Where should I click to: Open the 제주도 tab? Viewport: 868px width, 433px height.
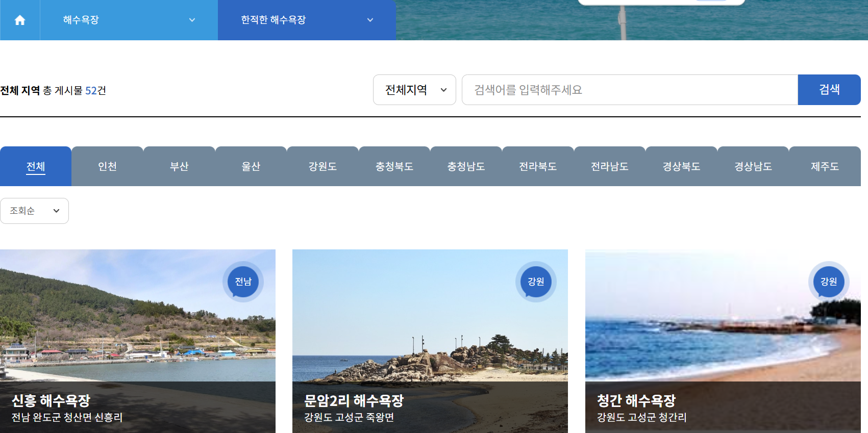coord(825,166)
